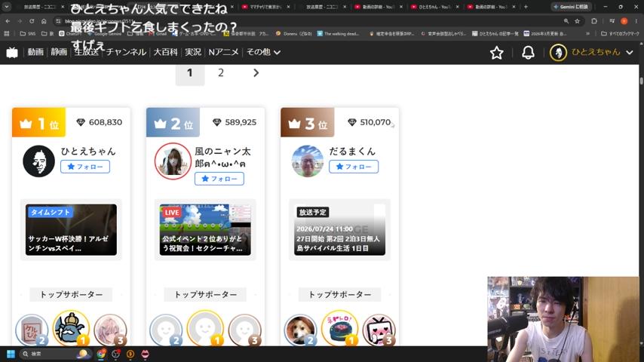Expand the ひとえちゃん account menu chevron
The width and height of the screenshot is (644, 362).
[630, 53]
